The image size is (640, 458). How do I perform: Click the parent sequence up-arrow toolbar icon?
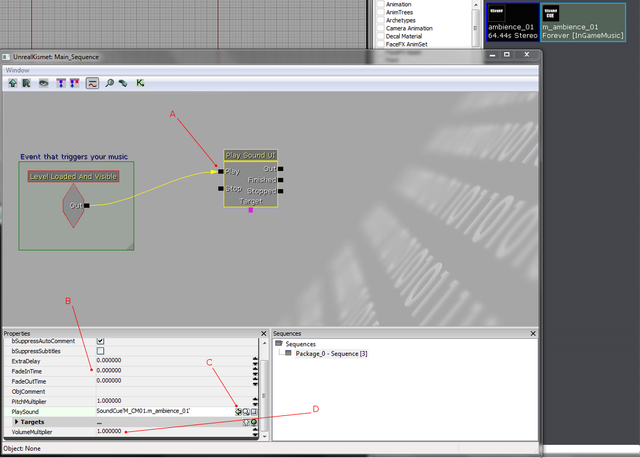[x=13, y=83]
